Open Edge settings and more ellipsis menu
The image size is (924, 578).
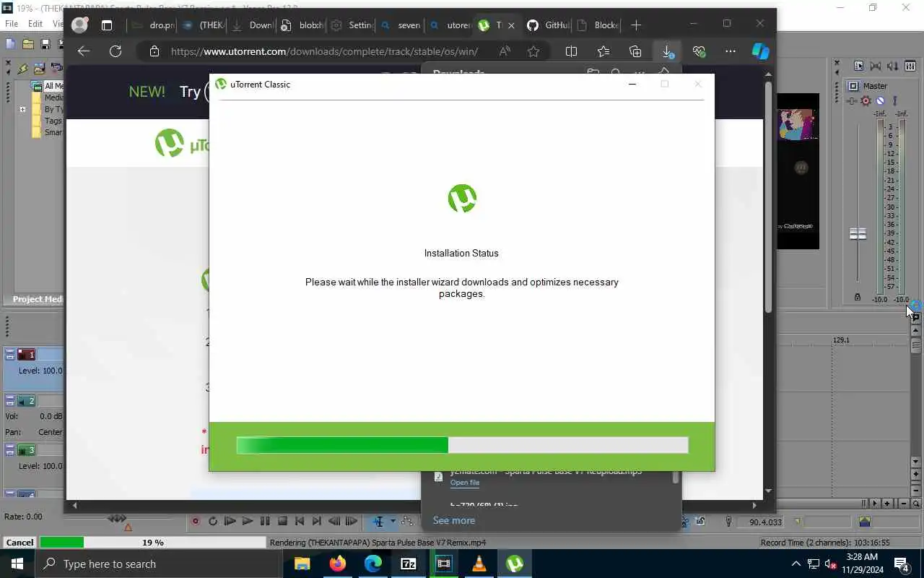(731, 51)
